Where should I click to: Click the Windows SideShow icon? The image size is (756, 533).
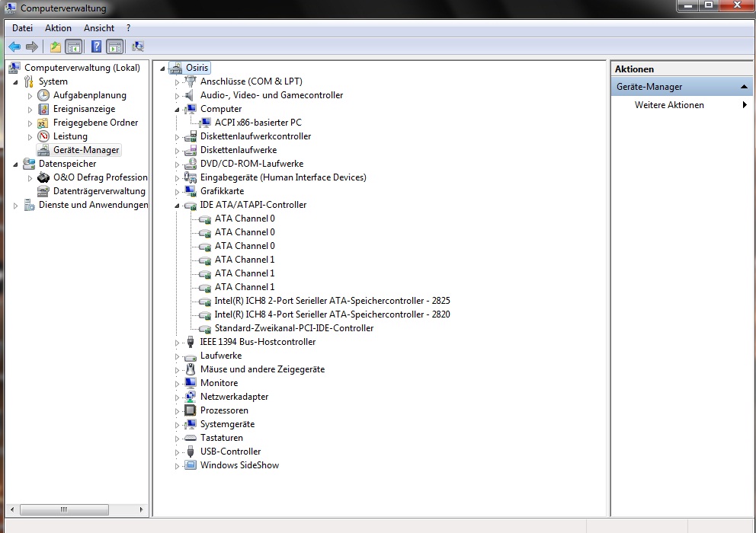(191, 465)
